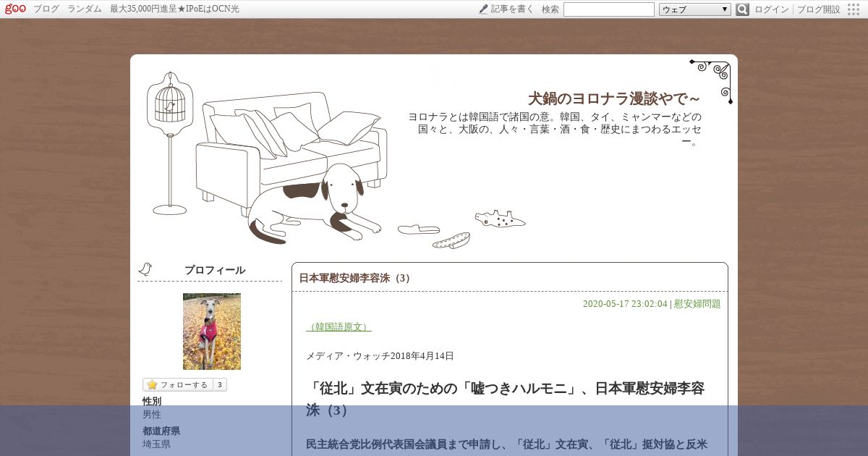868x456 pixels.
Task: Click the goo logo in top bar
Action: (15, 9)
